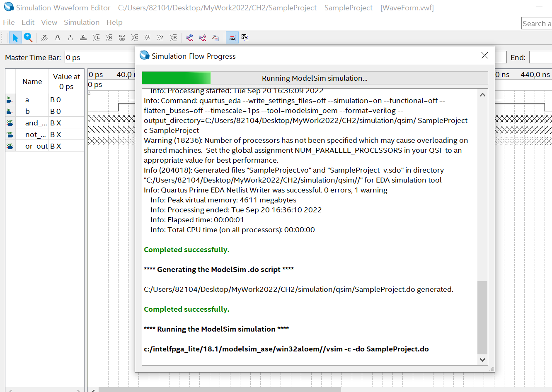Toggle the Snap to Transition button
This screenshot has width=552, height=392.
pos(232,38)
